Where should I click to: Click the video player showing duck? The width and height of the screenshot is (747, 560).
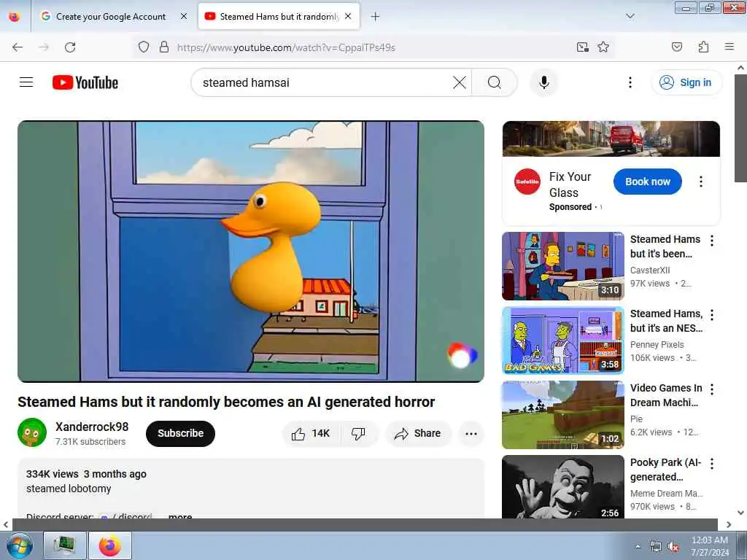(x=251, y=251)
